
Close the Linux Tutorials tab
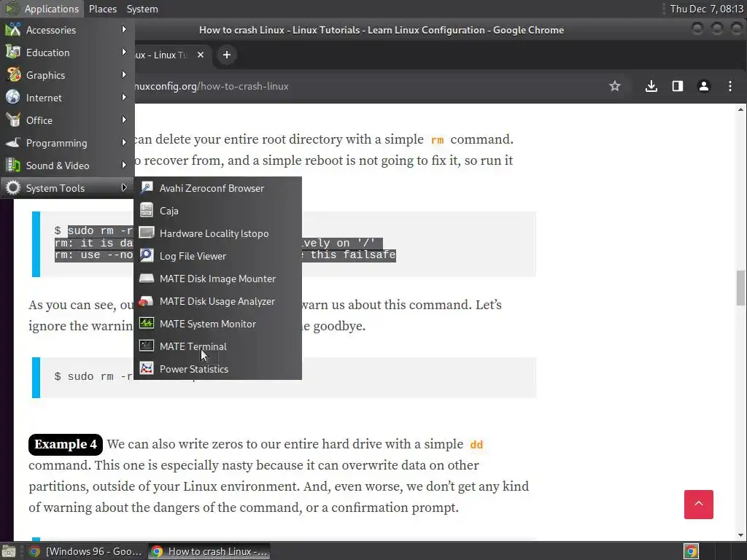[201, 55]
